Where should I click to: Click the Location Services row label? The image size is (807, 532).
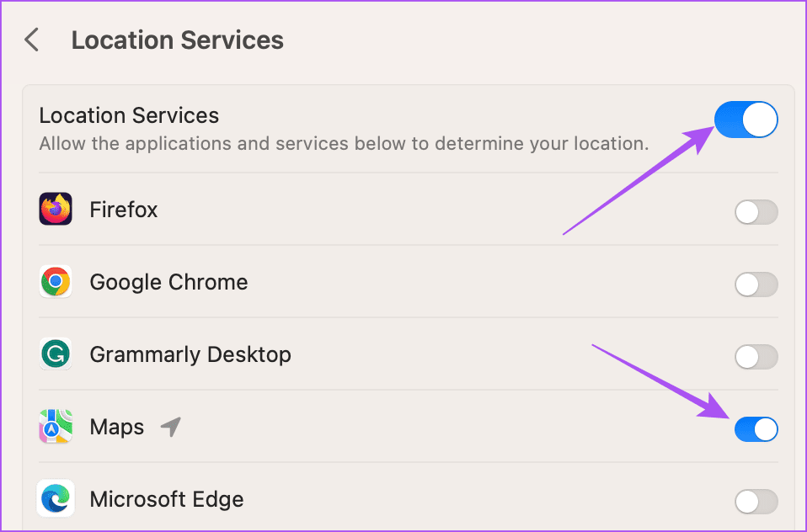129,115
